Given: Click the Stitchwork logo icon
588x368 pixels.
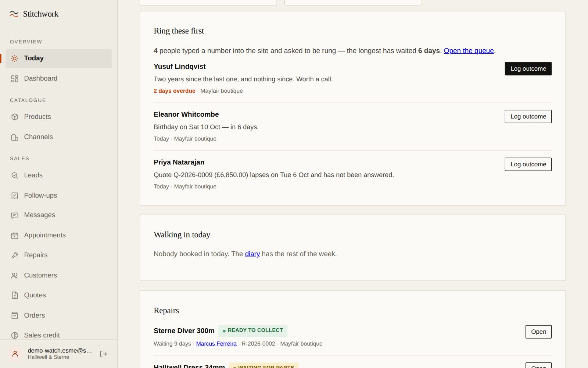Looking at the screenshot, I should point(14,14).
